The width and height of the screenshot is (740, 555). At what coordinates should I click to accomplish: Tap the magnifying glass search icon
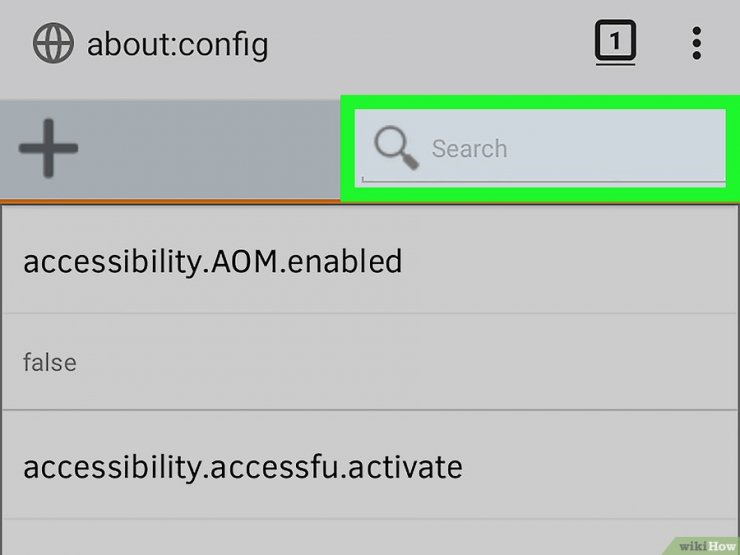(395, 148)
